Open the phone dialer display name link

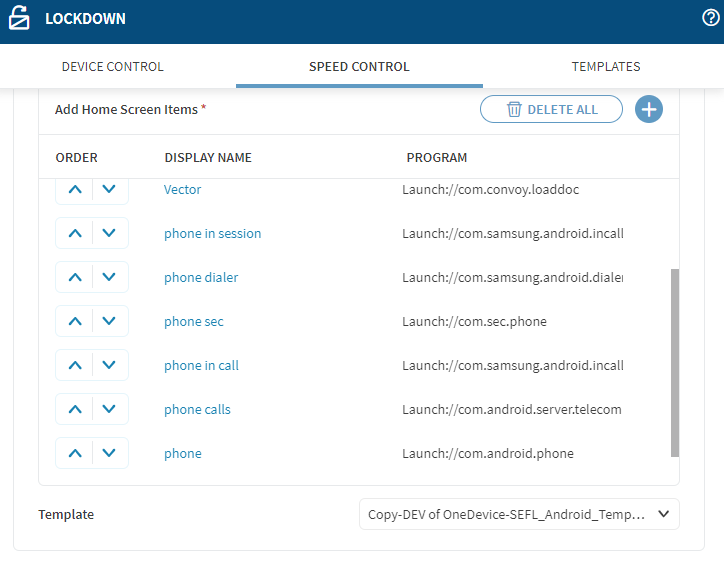(201, 277)
